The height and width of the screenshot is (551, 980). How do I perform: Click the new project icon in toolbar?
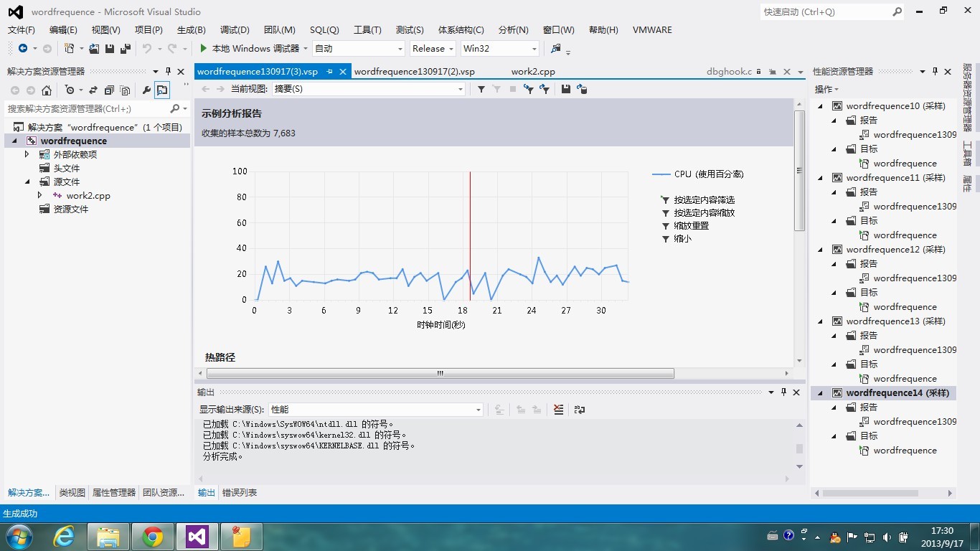pyautogui.click(x=70, y=49)
